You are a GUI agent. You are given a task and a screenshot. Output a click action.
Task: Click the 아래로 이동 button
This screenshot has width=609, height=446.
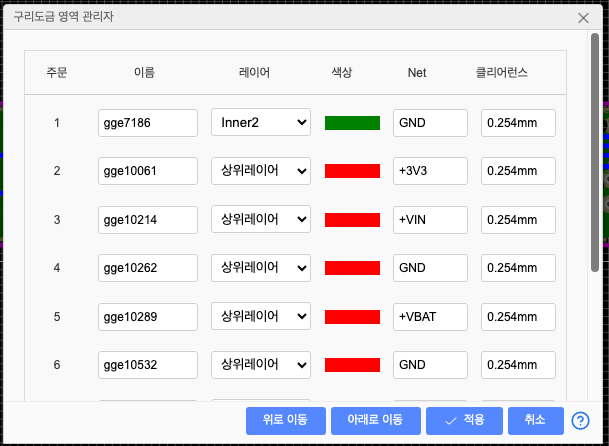coord(376,420)
